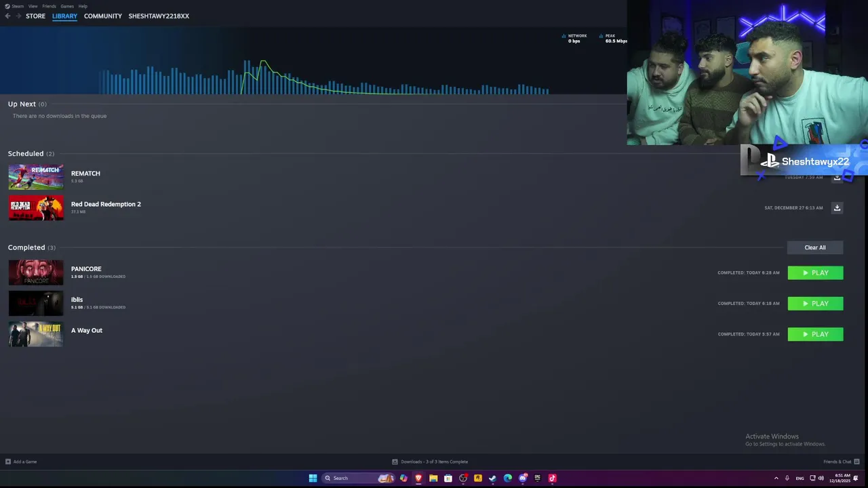Image resolution: width=868 pixels, height=488 pixels.
Task: Open the Help menu
Action: coord(83,6)
